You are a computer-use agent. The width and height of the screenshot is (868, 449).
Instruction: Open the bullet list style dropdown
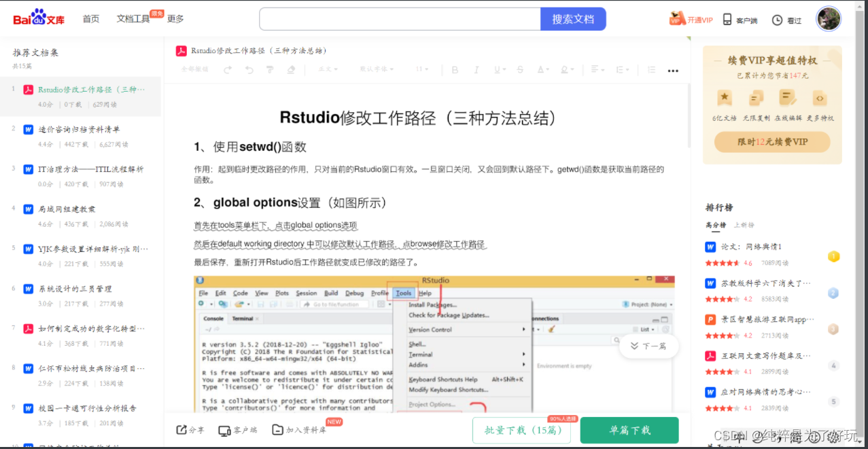pos(621,70)
